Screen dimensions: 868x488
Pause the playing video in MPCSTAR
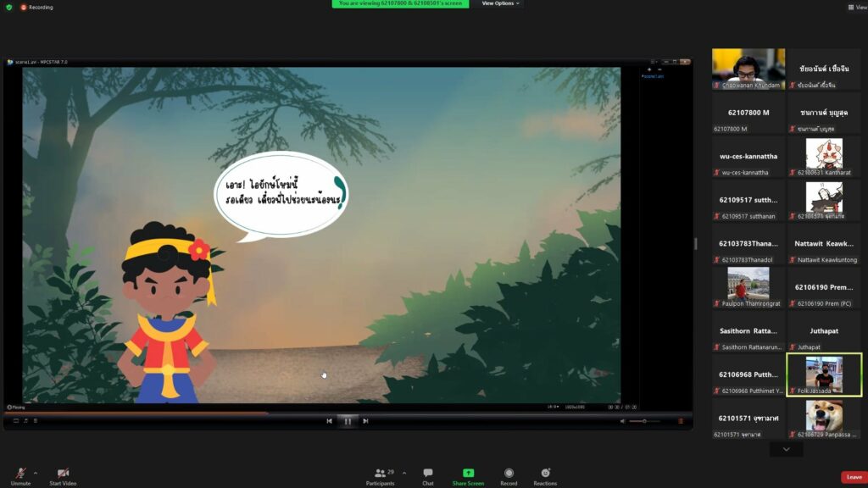pyautogui.click(x=348, y=421)
